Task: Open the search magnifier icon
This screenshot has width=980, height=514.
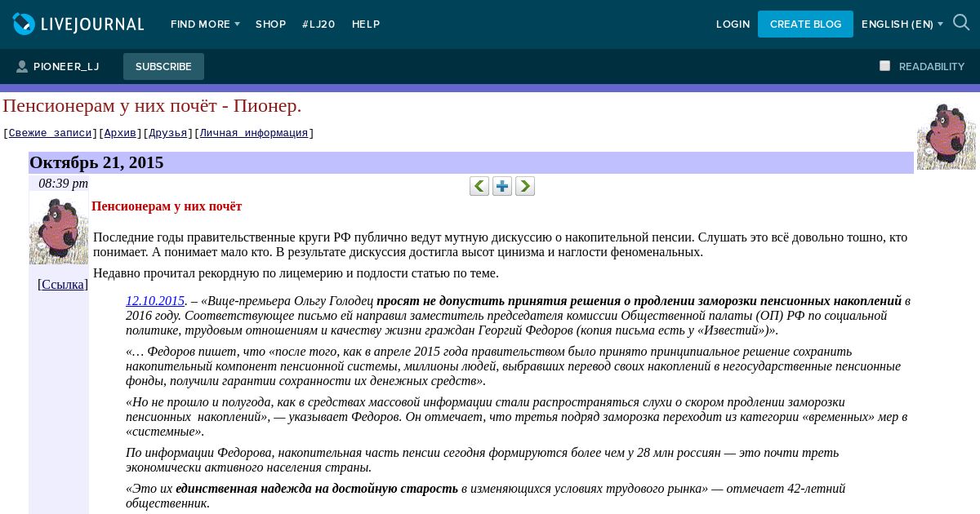Action: pyautogui.click(x=961, y=23)
